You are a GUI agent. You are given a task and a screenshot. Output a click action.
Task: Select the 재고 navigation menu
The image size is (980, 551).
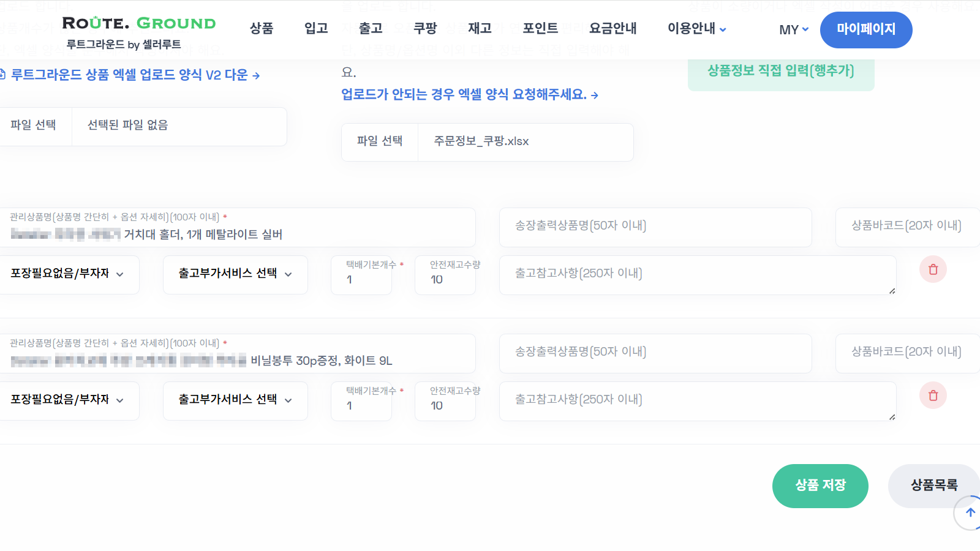[x=479, y=28]
